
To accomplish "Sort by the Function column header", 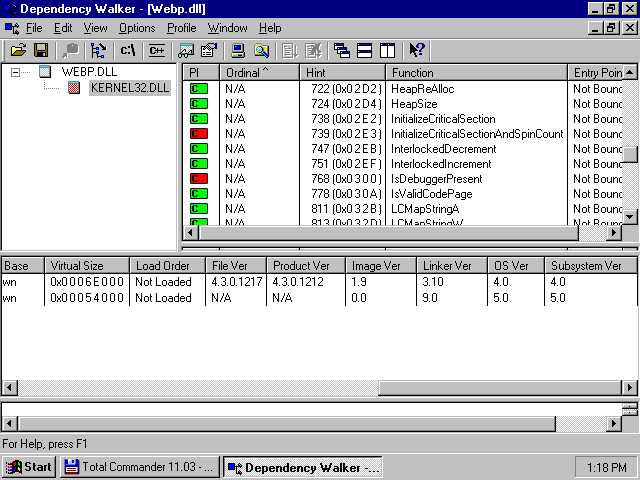I will click(x=477, y=73).
